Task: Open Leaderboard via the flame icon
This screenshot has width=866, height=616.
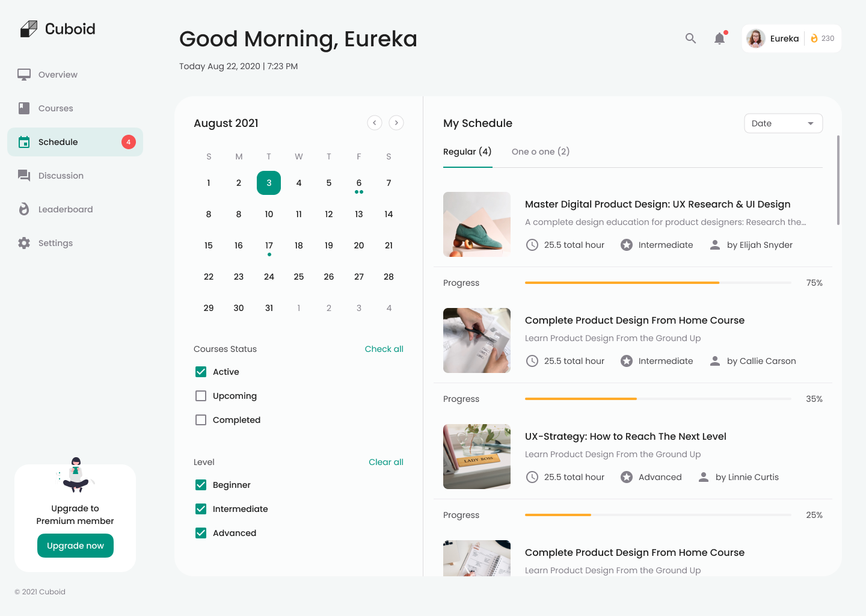Action: [24, 209]
